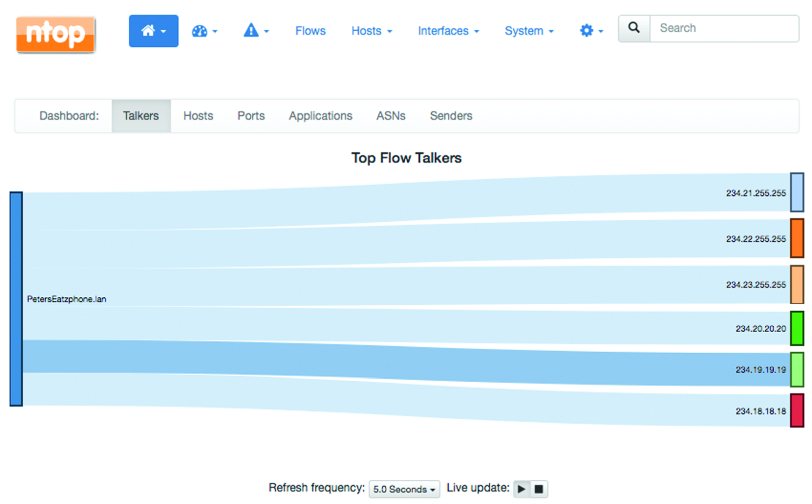Open the settings gear menu
The height and width of the screenshot is (504, 812).
pos(591,31)
